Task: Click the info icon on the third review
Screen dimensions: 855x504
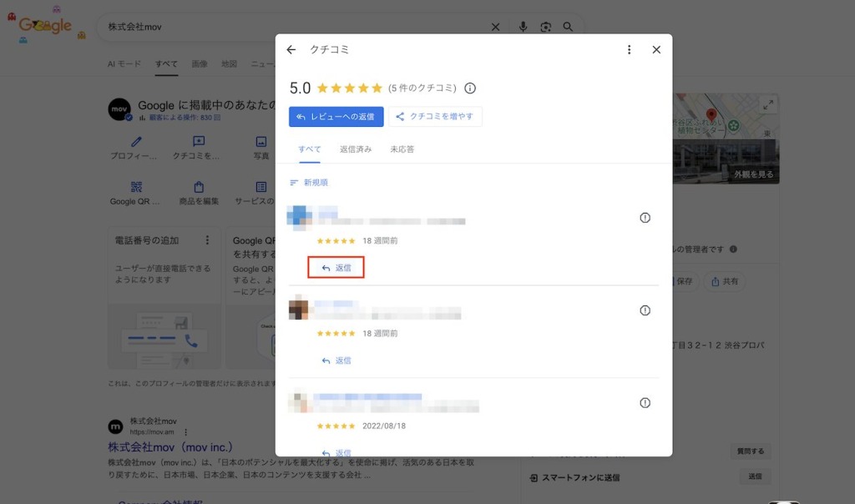Action: click(x=645, y=403)
